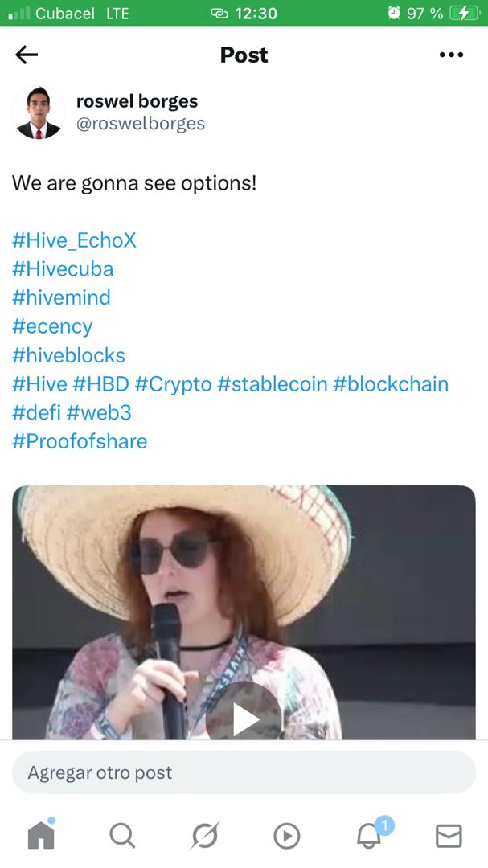Open the #Hivecuba hashtag

point(63,269)
